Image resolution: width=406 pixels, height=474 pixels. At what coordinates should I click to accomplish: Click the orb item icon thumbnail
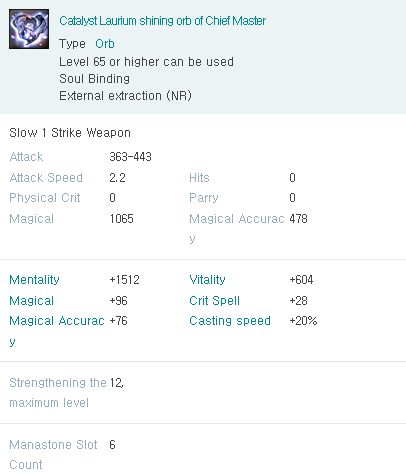coord(29,29)
